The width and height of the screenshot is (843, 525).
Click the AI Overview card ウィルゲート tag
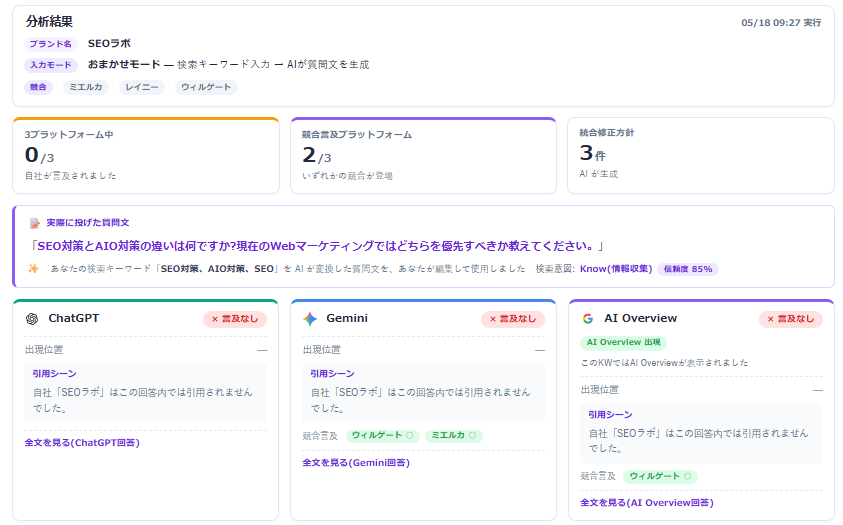tap(660, 476)
